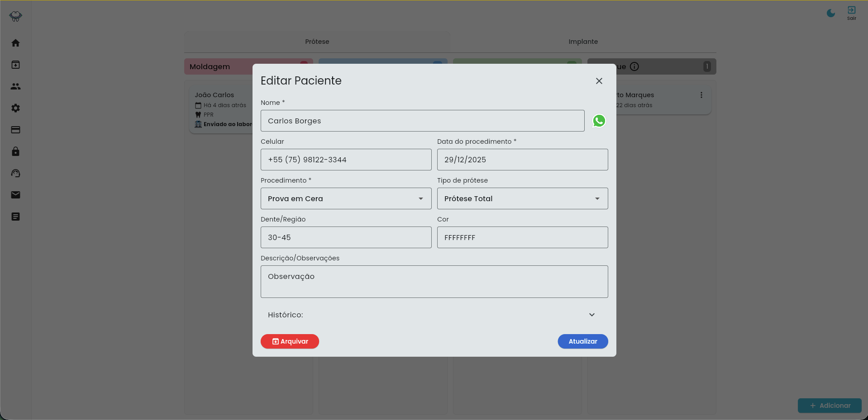Expand the Histórico section

[434, 315]
